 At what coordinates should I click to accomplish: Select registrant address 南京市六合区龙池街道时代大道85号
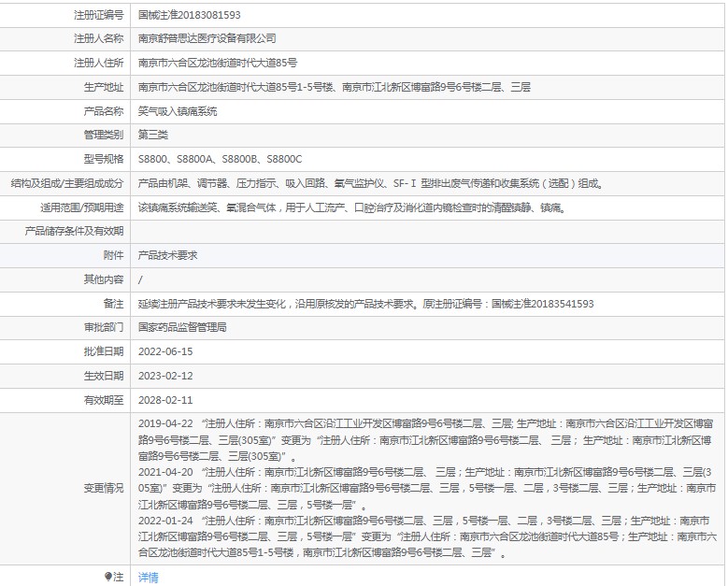[218, 63]
